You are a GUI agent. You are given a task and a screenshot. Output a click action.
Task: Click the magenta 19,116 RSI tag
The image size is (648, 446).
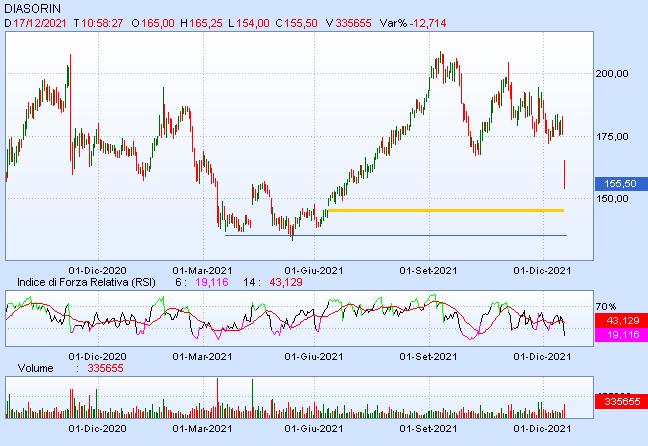[621, 334]
